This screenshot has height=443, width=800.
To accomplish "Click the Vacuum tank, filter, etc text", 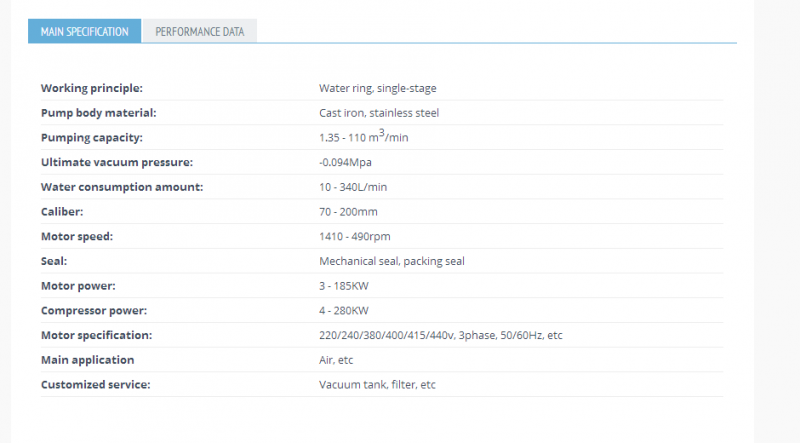I will (378, 384).
